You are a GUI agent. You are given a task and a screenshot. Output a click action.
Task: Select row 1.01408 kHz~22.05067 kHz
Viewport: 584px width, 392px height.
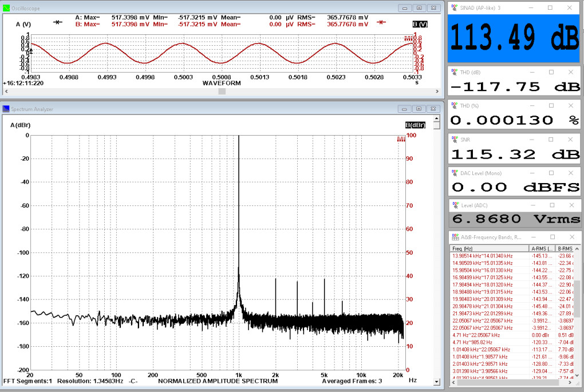(x=512, y=350)
